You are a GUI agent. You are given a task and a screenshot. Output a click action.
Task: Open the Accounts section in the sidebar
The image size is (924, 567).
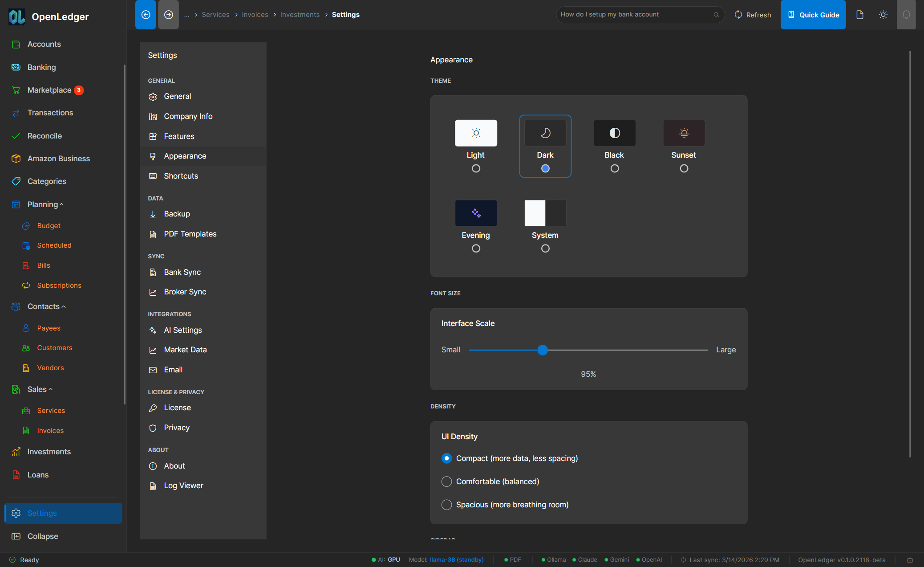pyautogui.click(x=44, y=44)
